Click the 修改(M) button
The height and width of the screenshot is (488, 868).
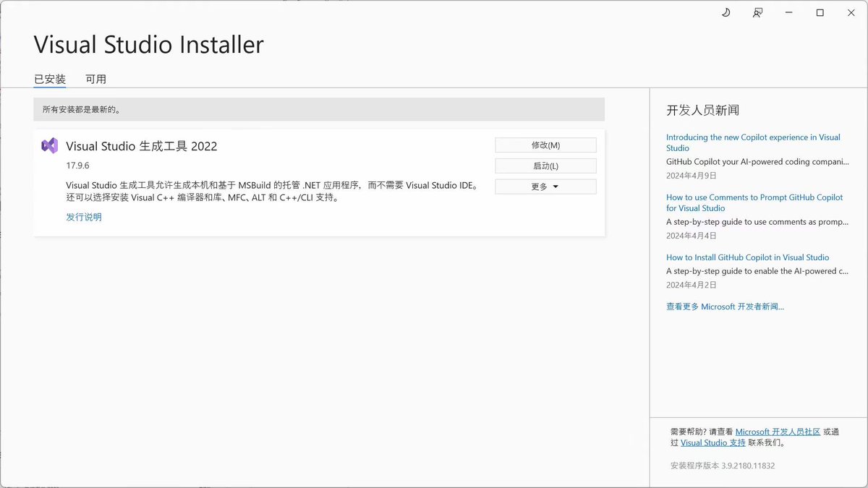tap(545, 145)
